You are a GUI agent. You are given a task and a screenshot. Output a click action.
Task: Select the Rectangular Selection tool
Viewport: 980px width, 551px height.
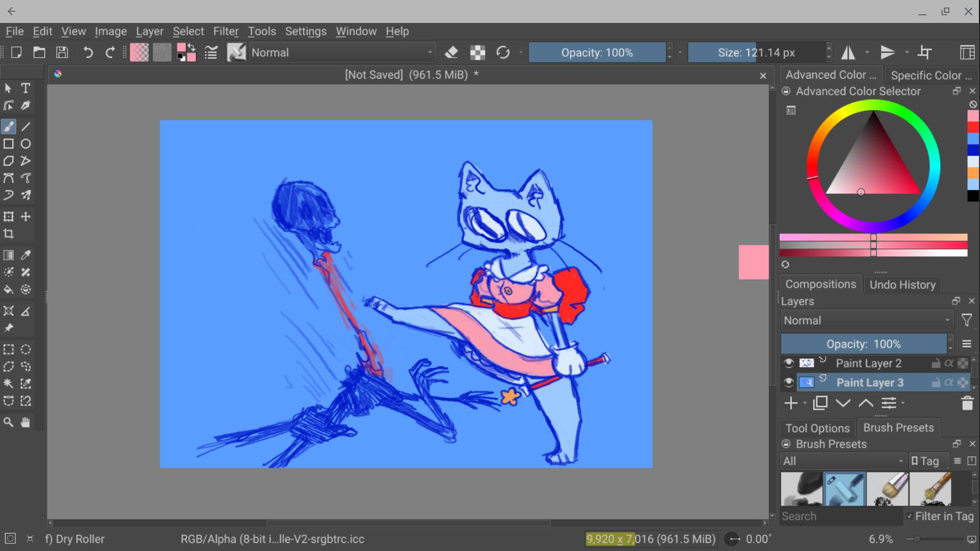9,349
